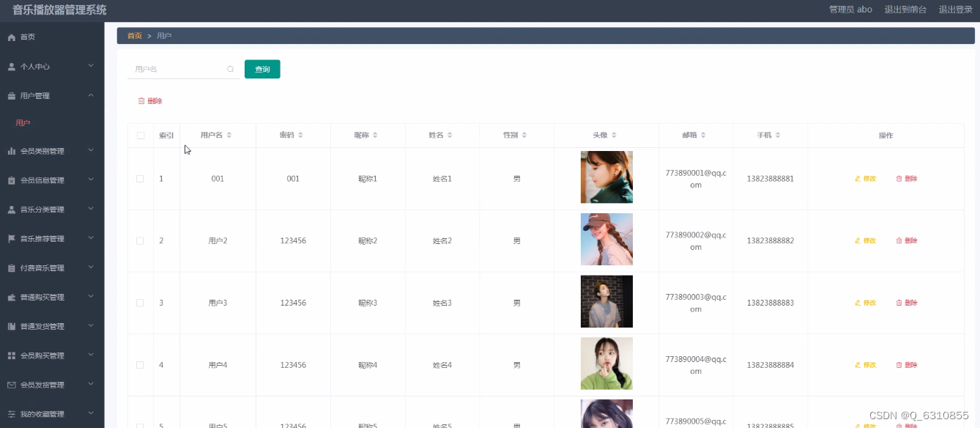Screen dimensions: 980x428
Task: Click the home icon beside 首页 in sidebar
Action: tap(12, 37)
